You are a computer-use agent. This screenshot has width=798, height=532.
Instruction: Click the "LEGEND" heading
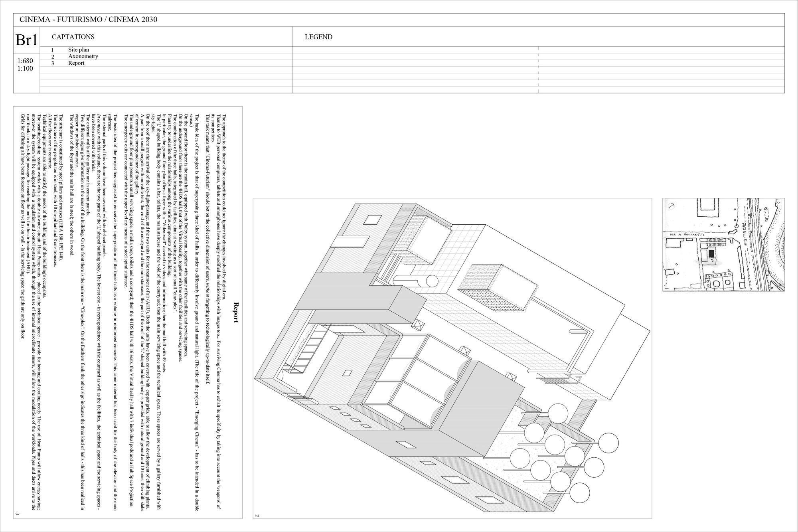[318, 37]
